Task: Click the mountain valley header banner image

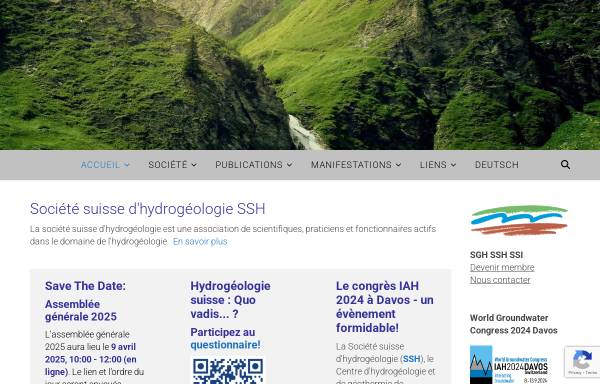Action: click(x=300, y=75)
